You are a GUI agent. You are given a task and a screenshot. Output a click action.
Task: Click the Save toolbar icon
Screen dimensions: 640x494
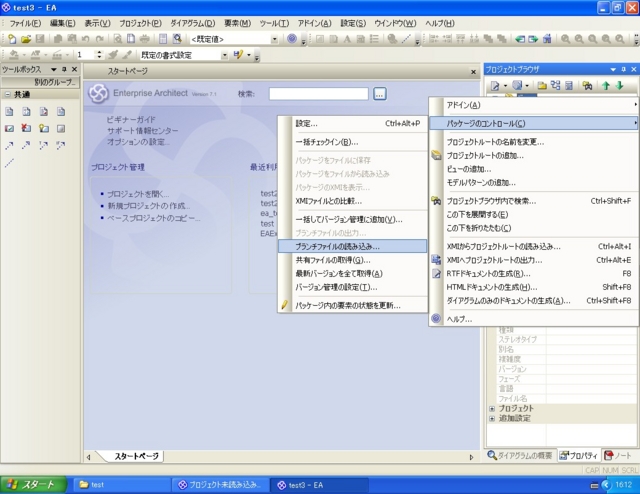(40, 39)
